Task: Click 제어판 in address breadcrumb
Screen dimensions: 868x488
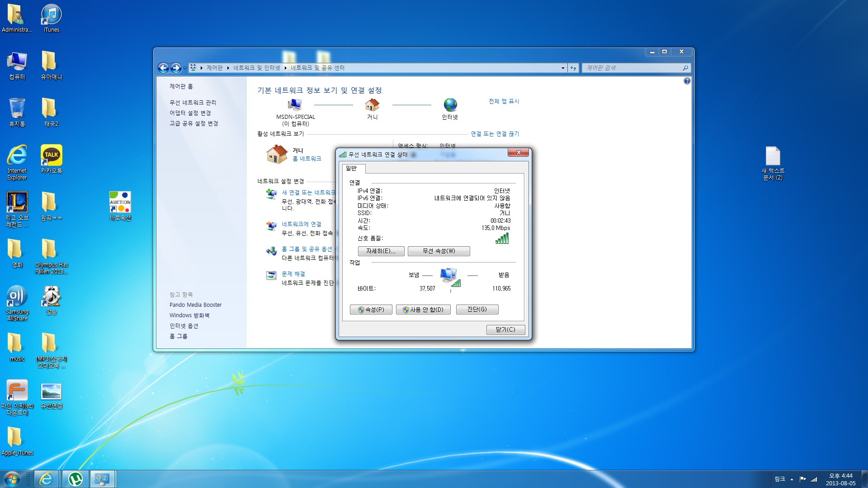Action: pyautogui.click(x=214, y=68)
